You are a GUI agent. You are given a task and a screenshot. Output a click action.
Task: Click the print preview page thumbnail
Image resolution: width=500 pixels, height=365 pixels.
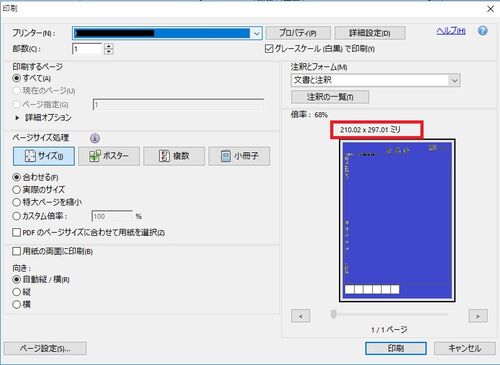397,221
